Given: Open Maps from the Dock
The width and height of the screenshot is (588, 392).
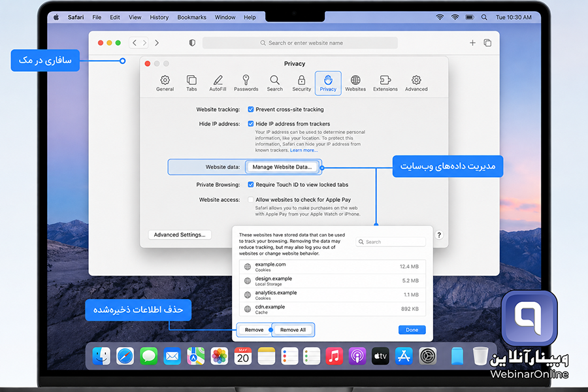Looking at the screenshot, I should click(196, 356).
